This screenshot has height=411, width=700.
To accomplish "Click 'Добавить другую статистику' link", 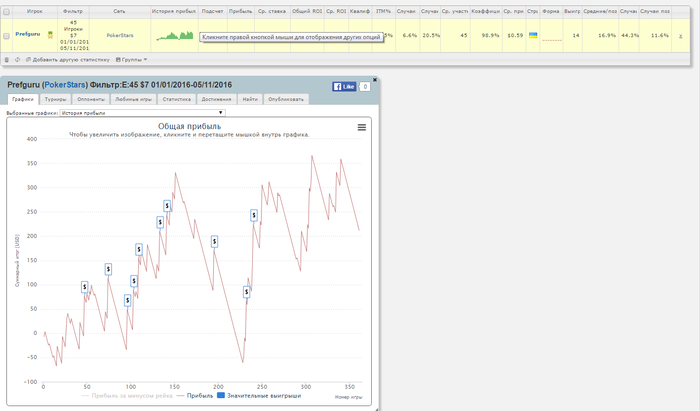I will coord(68,59).
